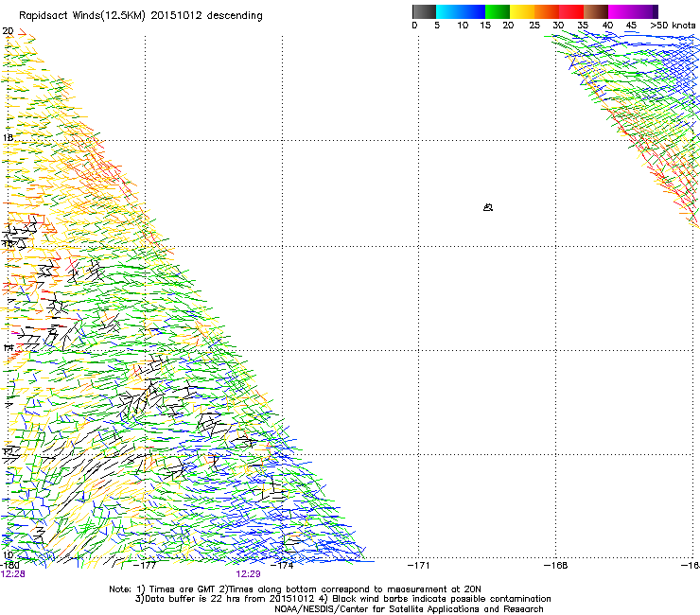Click the longitude label -168
Screen dimensions: 700x615
click(556, 566)
